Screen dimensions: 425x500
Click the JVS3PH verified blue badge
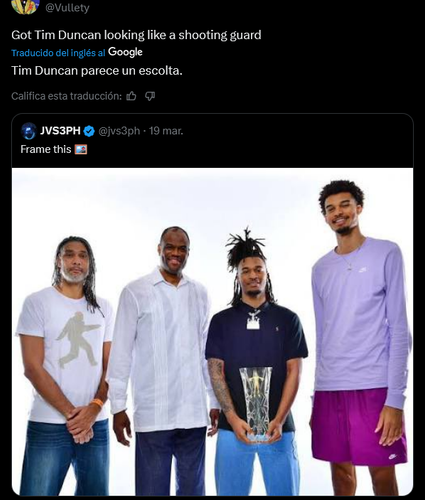tap(89, 131)
